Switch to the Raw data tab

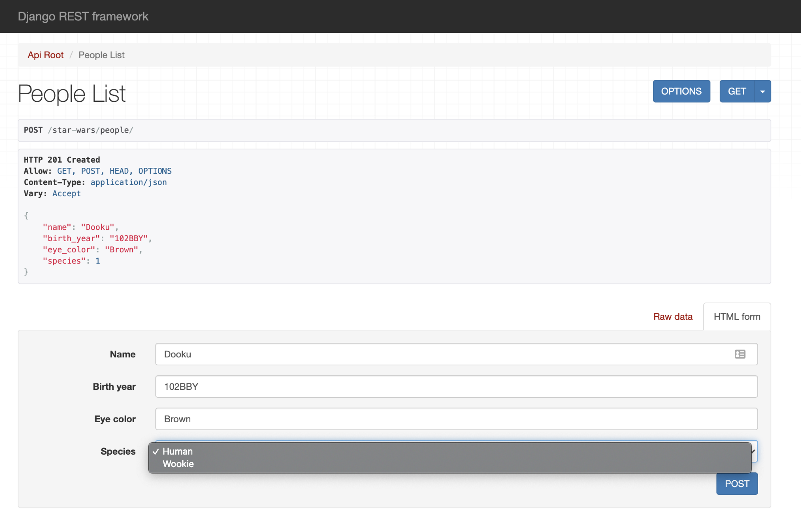point(673,316)
